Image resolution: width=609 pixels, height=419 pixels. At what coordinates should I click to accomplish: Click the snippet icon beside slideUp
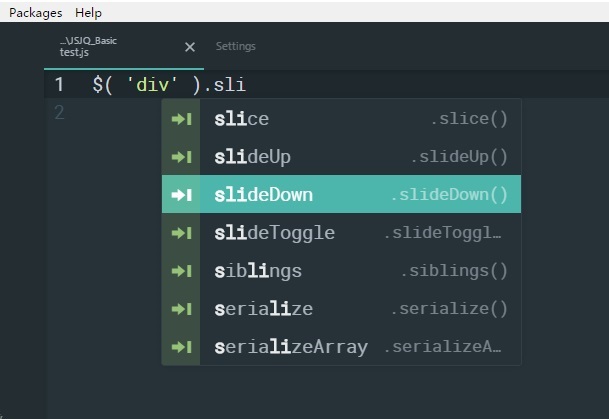tap(181, 157)
